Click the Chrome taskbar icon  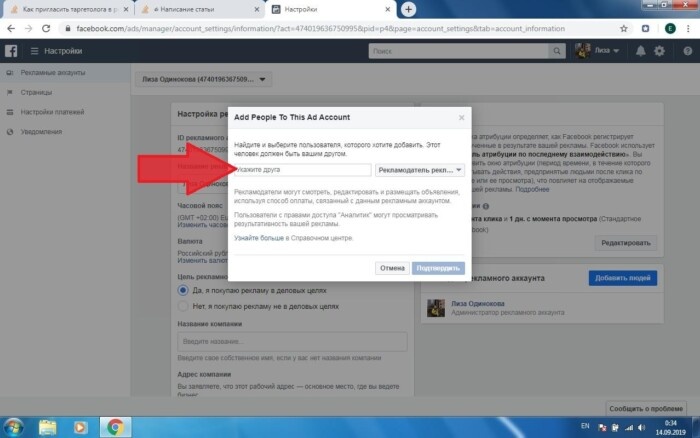coord(115,427)
